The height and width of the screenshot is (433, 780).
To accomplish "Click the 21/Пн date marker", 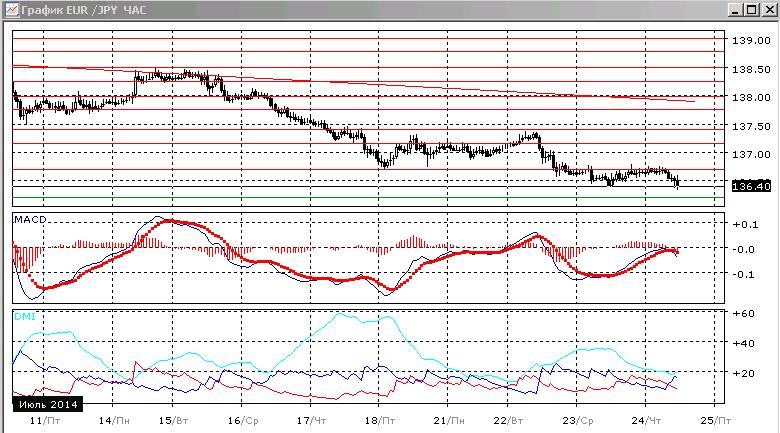I will tap(449, 421).
